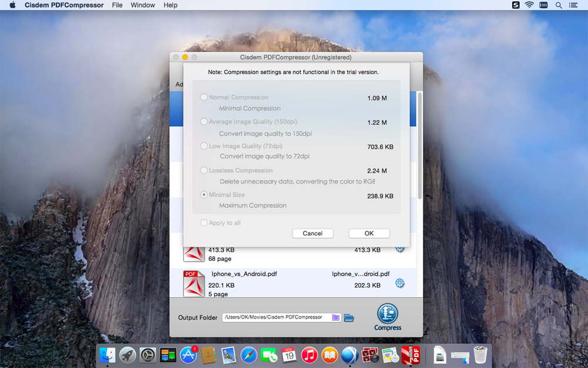Open the disk image document in Dock
This screenshot has height=368, width=588.
(x=440, y=355)
